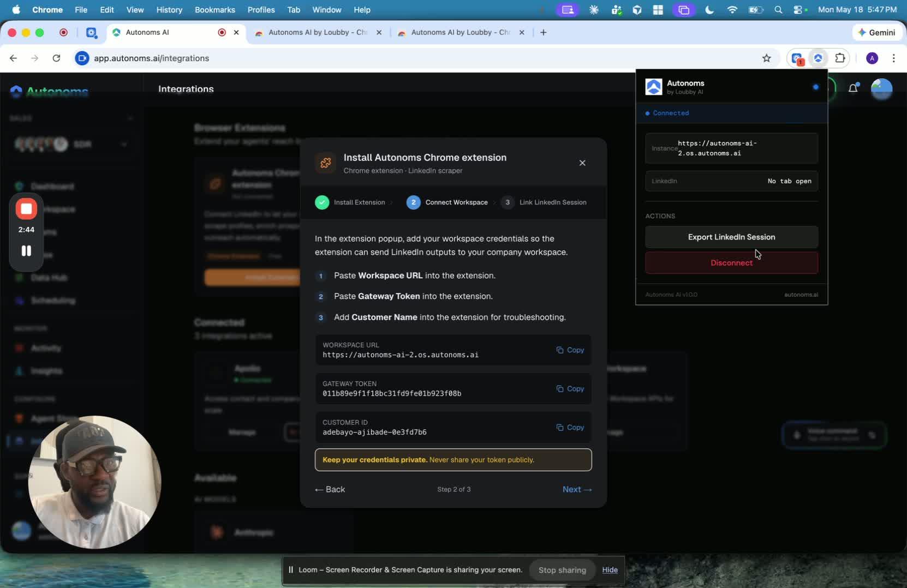Image resolution: width=907 pixels, height=588 pixels.
Task: Select the Link LinkedIn Session step
Action: click(x=544, y=202)
